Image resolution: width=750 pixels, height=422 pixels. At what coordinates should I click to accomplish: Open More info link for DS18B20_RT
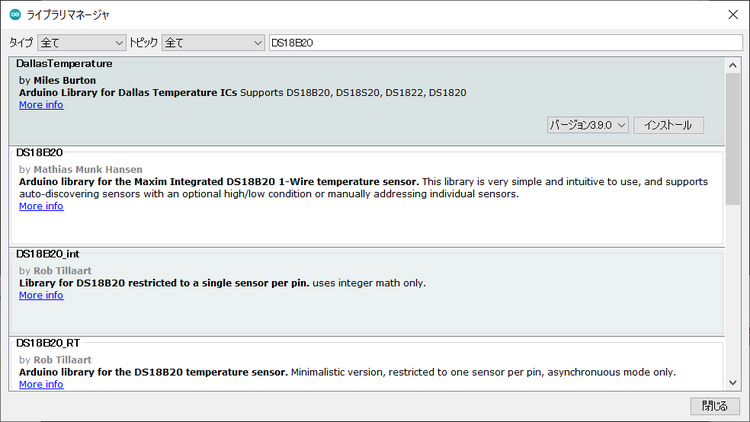coord(41,384)
